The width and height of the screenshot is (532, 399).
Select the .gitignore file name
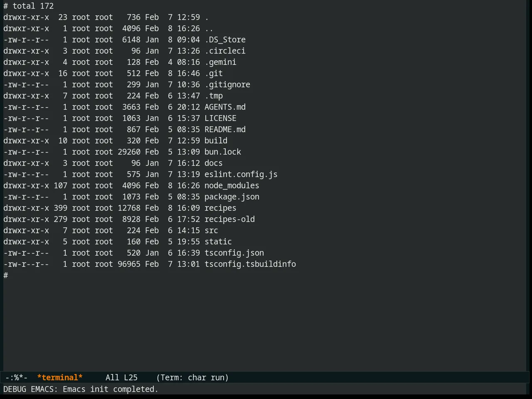[227, 85]
